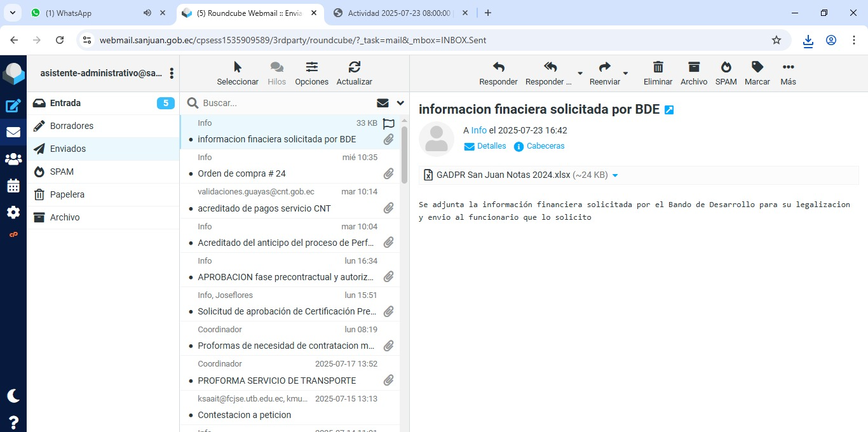Expand attachment options for GADPR xlsx
This screenshot has width=868, height=432.
615,175
